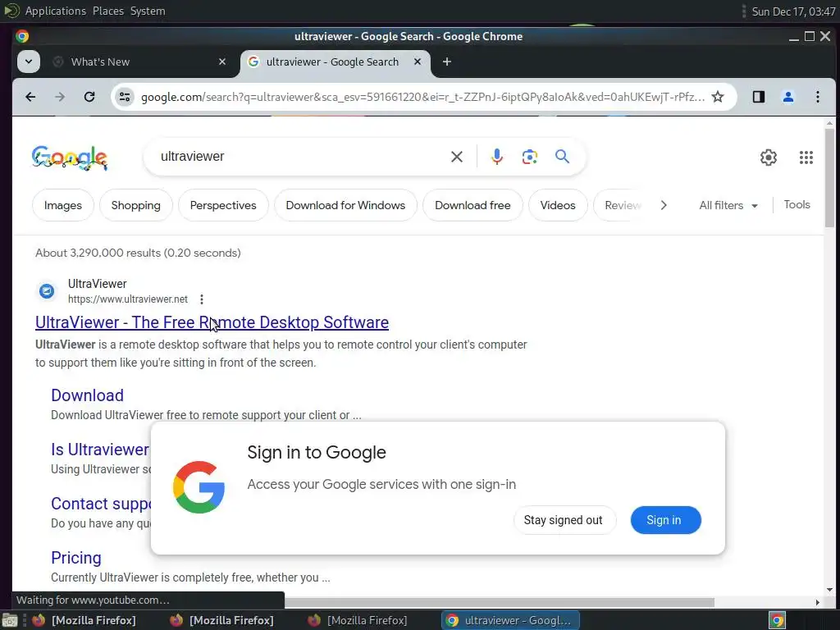Start voice search with the microphone icon
The image size is (840, 630).
coord(496,157)
